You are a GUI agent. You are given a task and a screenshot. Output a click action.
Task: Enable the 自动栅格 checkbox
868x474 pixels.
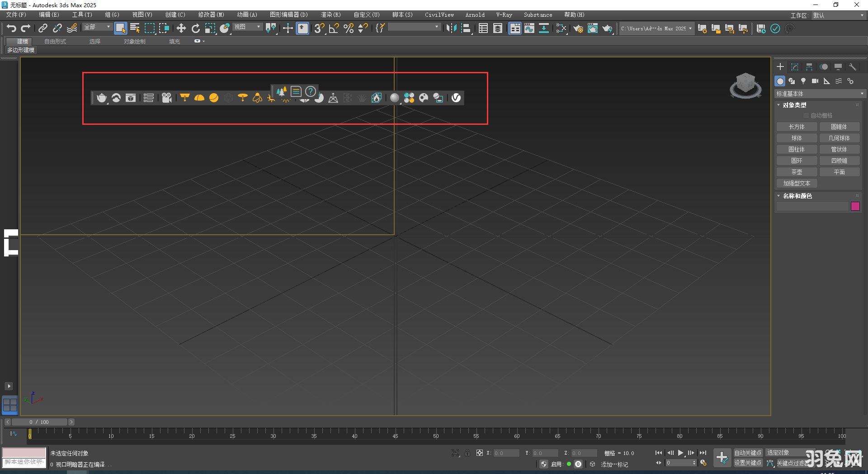[x=806, y=115]
